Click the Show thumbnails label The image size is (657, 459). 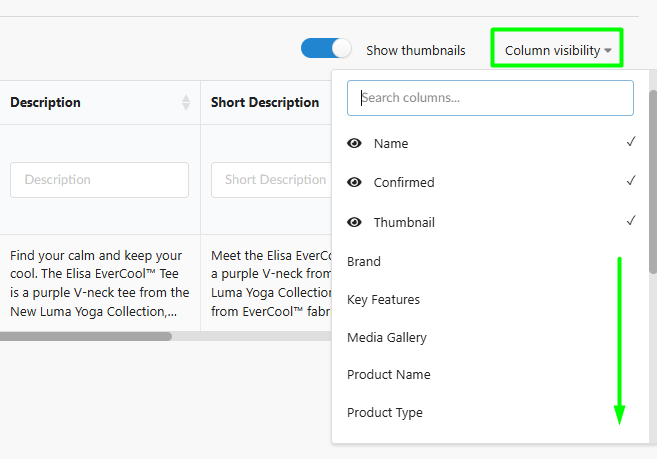416,50
